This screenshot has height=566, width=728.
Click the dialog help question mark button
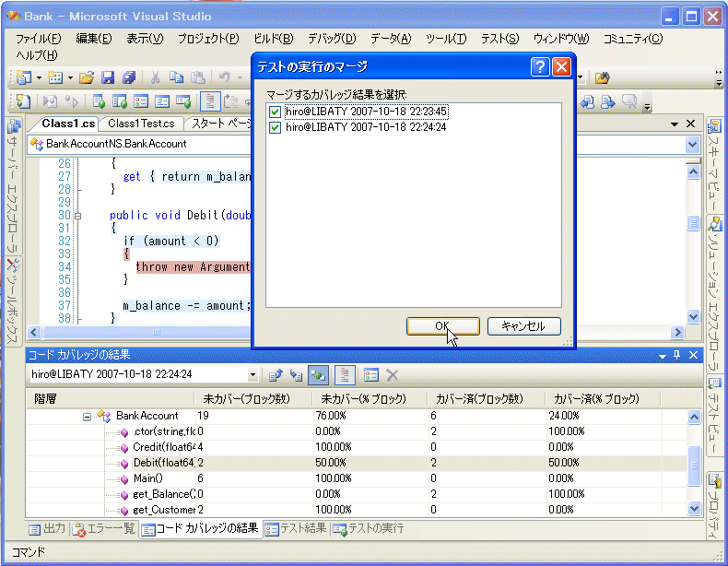(x=540, y=67)
